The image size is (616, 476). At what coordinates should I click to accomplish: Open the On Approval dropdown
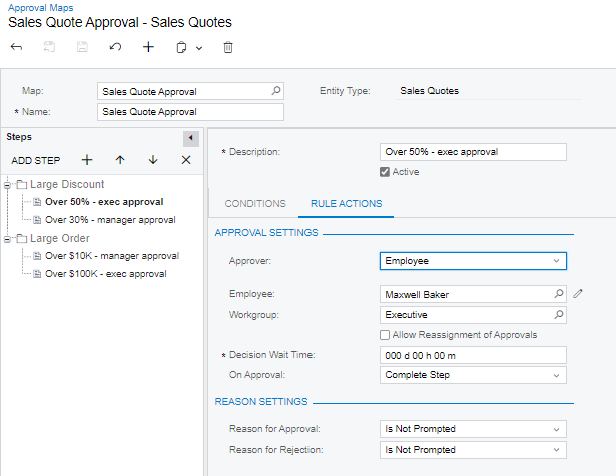point(473,375)
